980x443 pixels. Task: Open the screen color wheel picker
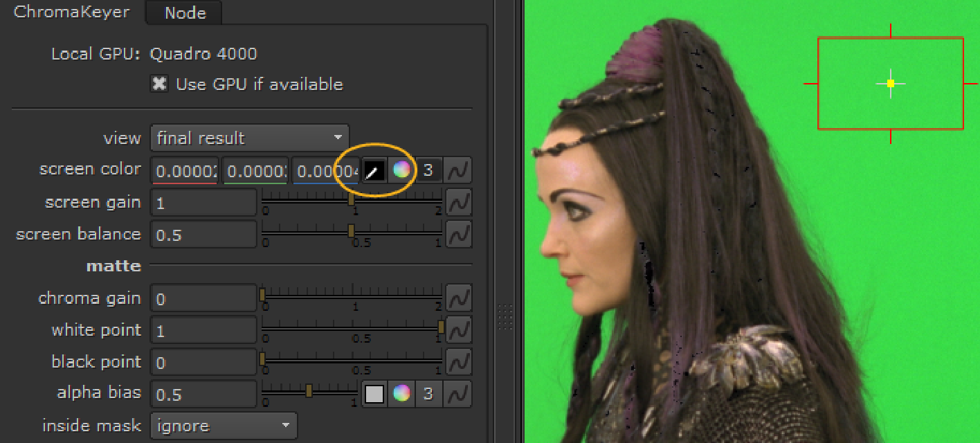click(x=401, y=170)
